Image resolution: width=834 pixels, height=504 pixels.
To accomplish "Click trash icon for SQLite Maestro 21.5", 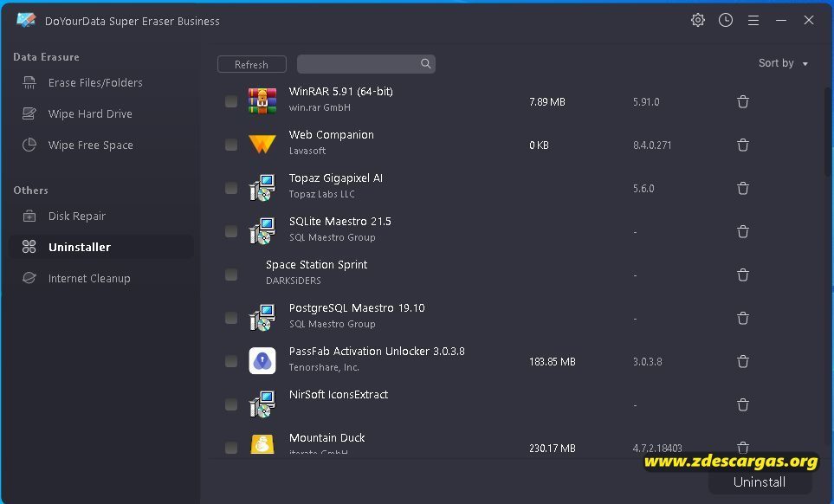I will (x=743, y=232).
